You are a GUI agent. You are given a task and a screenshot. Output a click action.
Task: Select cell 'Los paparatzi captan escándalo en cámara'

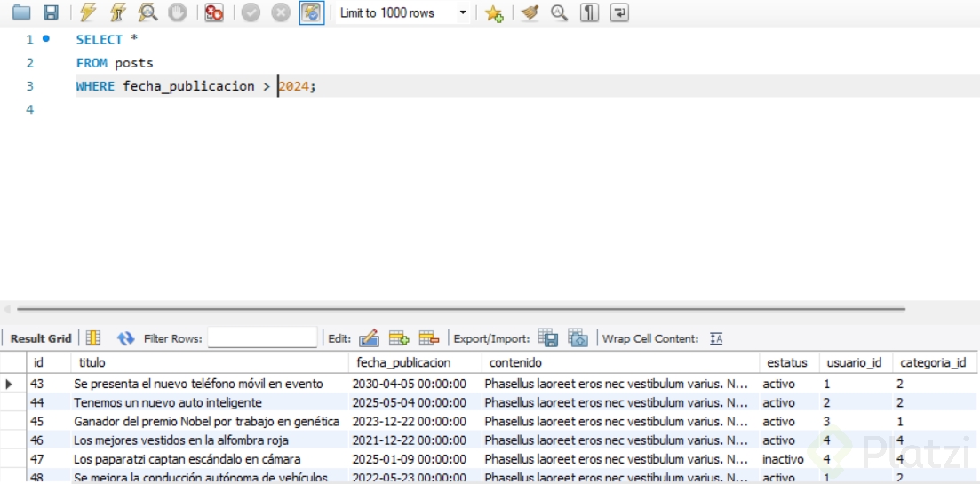(210, 459)
